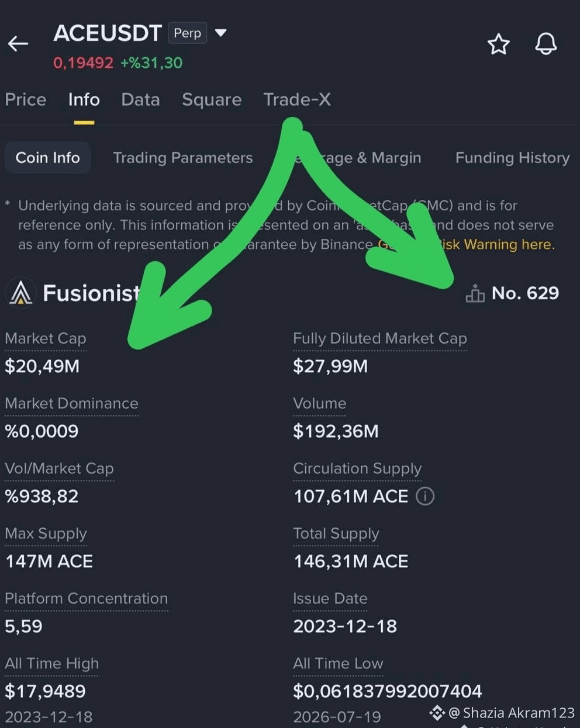The width and height of the screenshot is (580, 728).
Task: Expand the ACEUSDT pair dropdown arrow
Action: [x=220, y=33]
